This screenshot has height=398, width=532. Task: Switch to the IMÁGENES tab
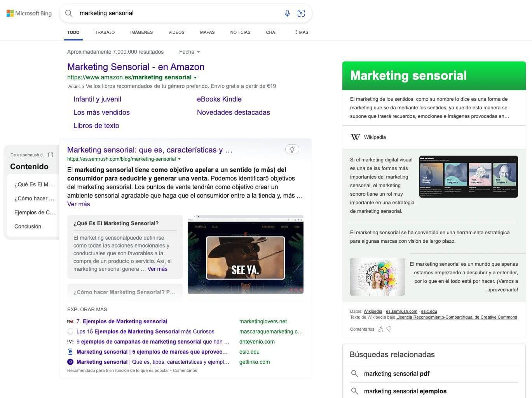[141, 32]
